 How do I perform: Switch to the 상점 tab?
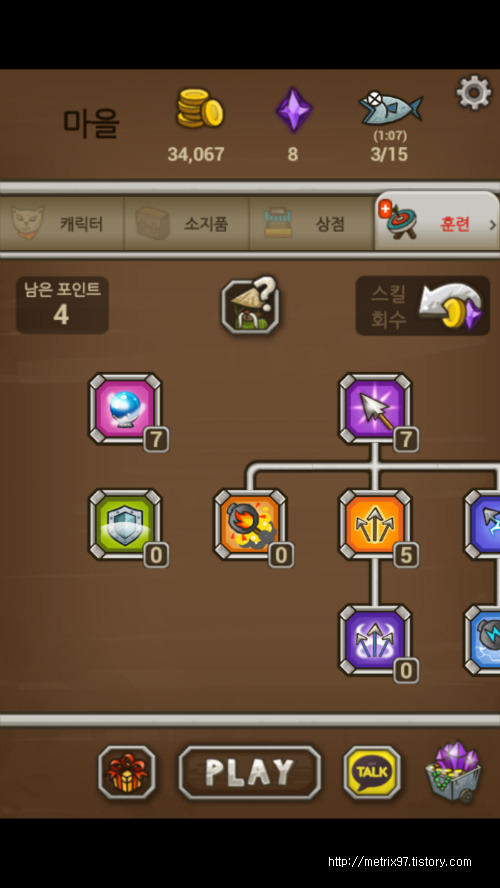pyautogui.click(x=311, y=223)
